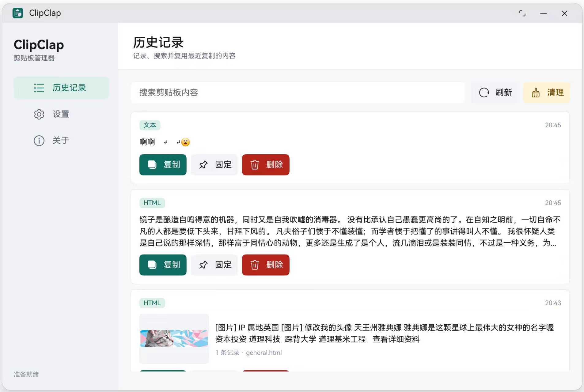The image size is (584, 392).
Task: Click the 啊啊 entry text with emoji
Action: (x=165, y=142)
